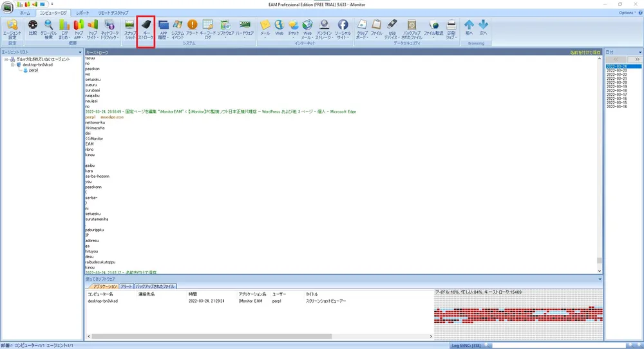This screenshot has height=349, width=644.
Task: Click the 比較 comparison icon
Action: tap(33, 28)
